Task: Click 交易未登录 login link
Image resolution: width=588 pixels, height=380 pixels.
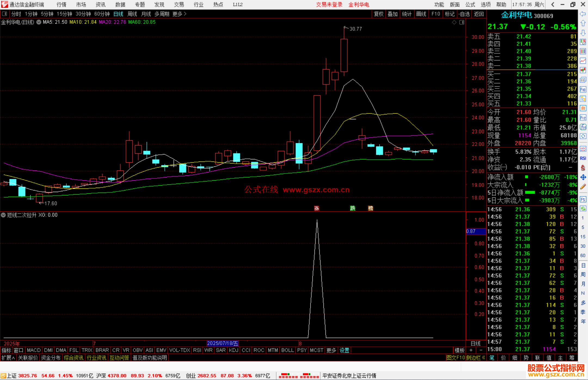Action: coord(329,5)
